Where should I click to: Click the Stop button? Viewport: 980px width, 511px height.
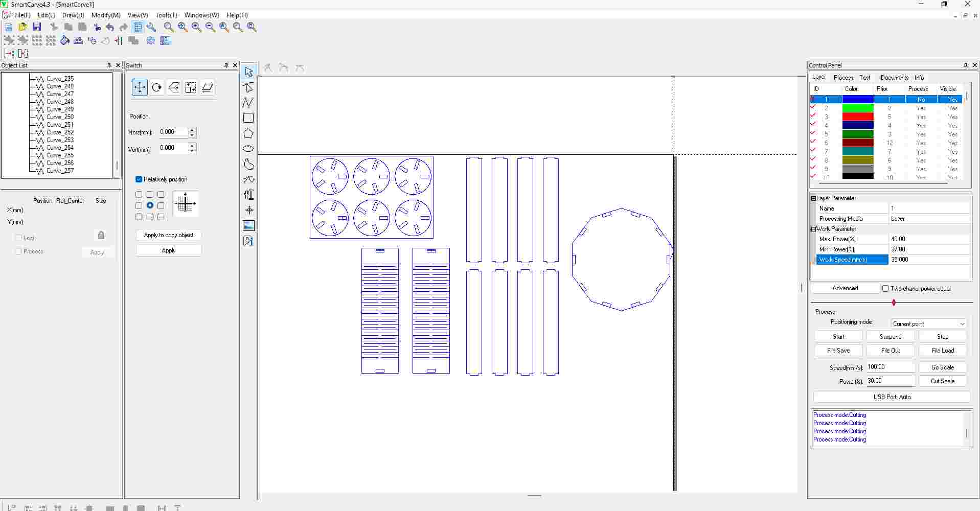(943, 337)
